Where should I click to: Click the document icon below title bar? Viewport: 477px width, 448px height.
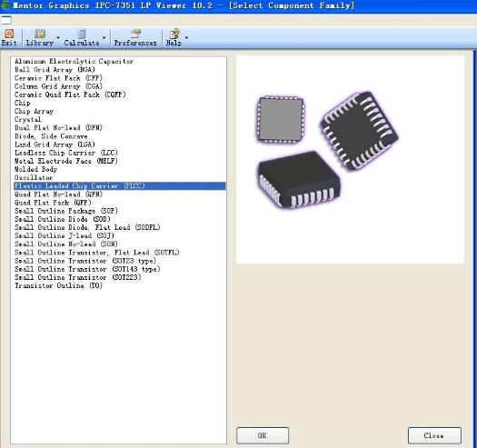[5, 20]
